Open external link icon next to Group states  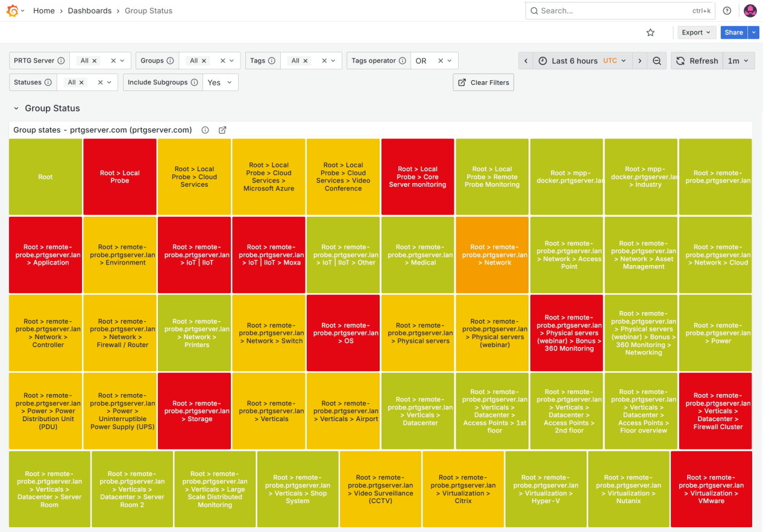[x=222, y=130]
